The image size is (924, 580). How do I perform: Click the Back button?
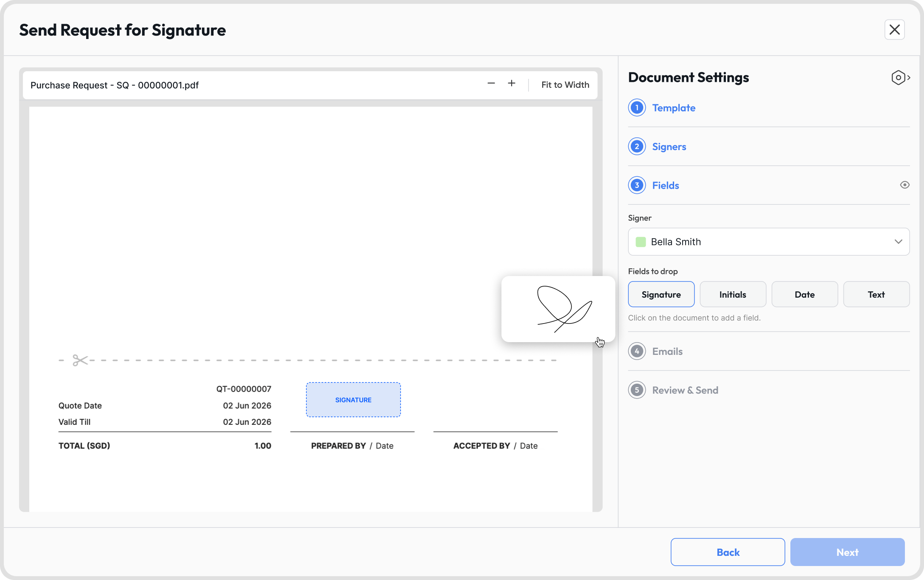click(x=728, y=552)
